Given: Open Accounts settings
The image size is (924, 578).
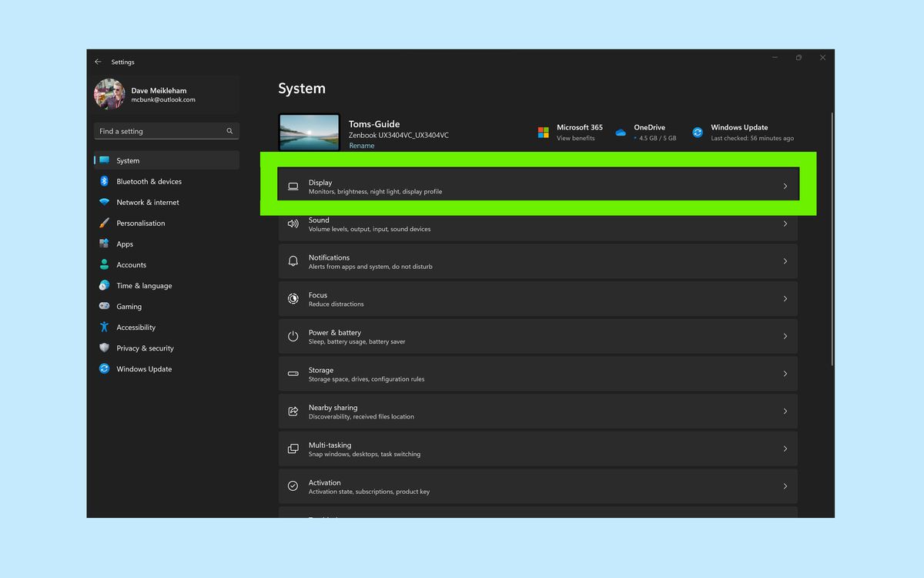Looking at the screenshot, I should point(131,264).
